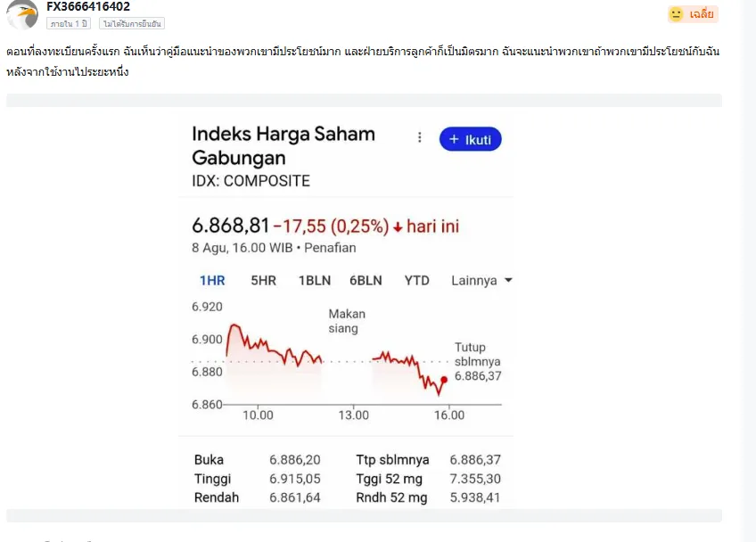The image size is (756, 542).
Task: Open the FX3666416402 user profile name
Action: coord(88,7)
